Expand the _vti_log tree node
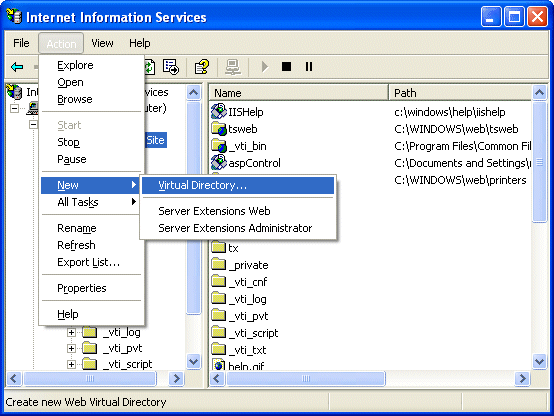The height and width of the screenshot is (416, 554). (71, 333)
